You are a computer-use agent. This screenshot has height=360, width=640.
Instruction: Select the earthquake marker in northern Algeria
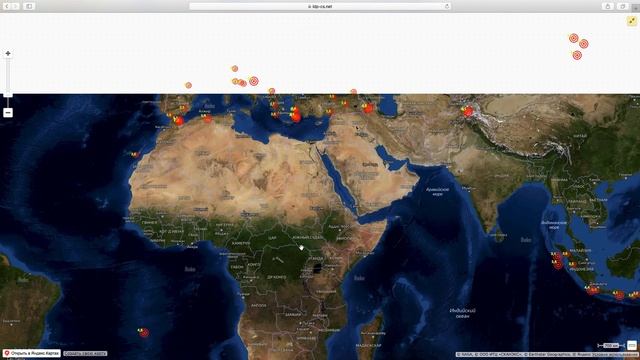(207, 119)
